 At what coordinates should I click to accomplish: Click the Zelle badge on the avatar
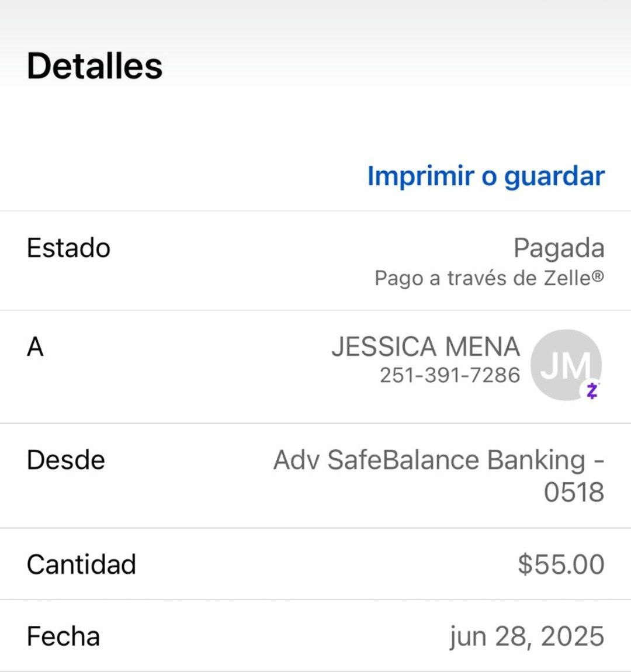pyautogui.click(x=592, y=390)
